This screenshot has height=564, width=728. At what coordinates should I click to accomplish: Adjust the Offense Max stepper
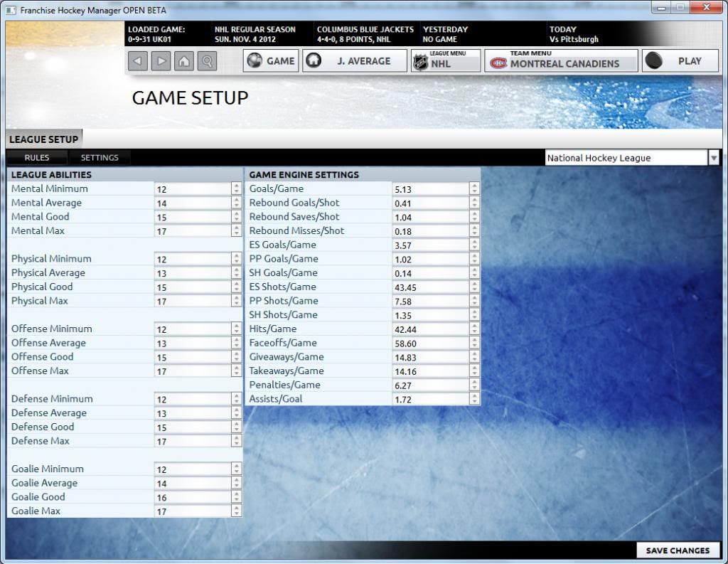tap(237, 371)
